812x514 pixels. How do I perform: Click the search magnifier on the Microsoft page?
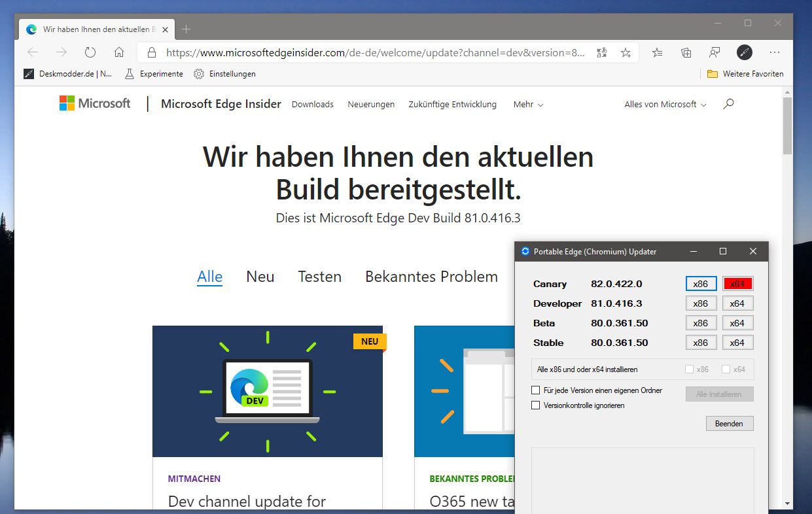(x=728, y=104)
